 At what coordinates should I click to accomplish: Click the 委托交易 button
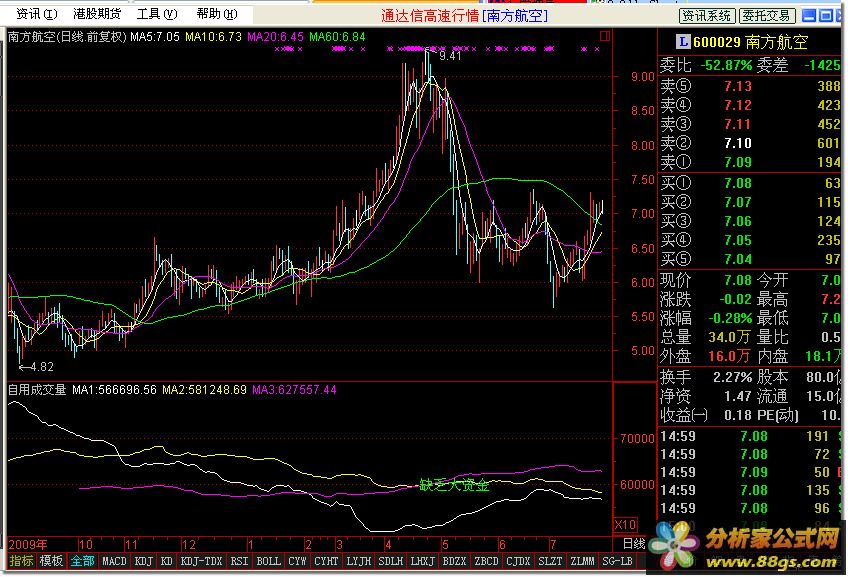pos(767,16)
